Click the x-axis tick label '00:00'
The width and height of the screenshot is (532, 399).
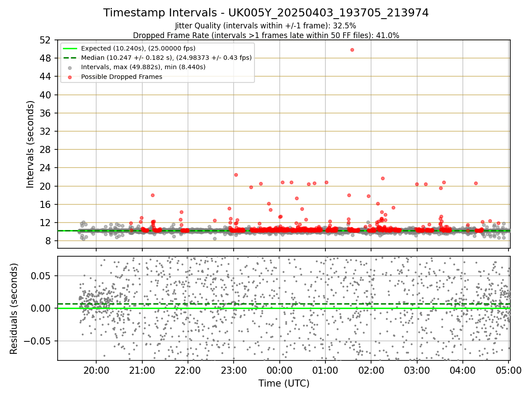point(280,370)
